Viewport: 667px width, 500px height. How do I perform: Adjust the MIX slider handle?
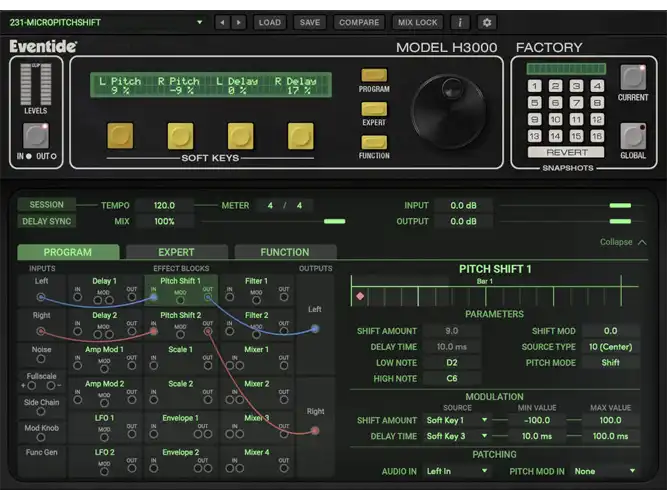click(x=334, y=221)
